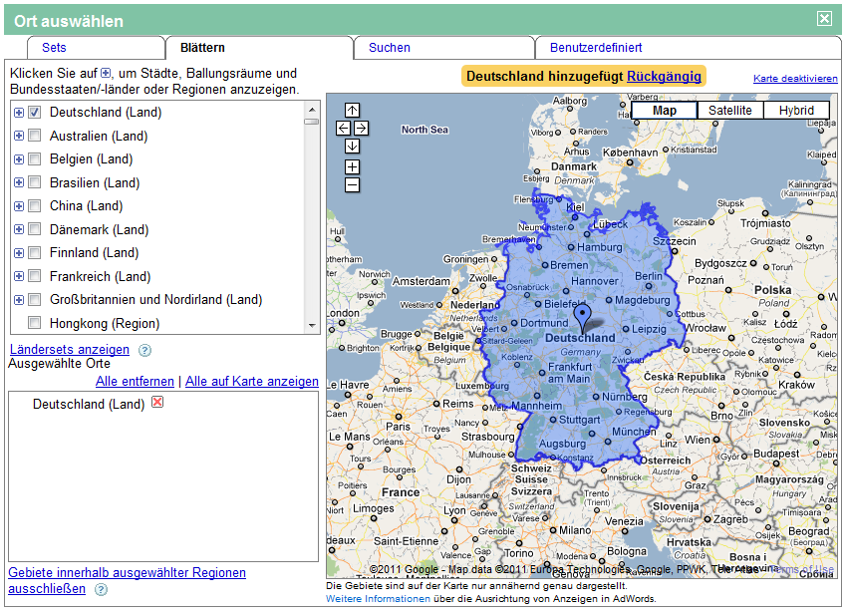
Task: Pan the map left with arrow button
Action: point(343,129)
